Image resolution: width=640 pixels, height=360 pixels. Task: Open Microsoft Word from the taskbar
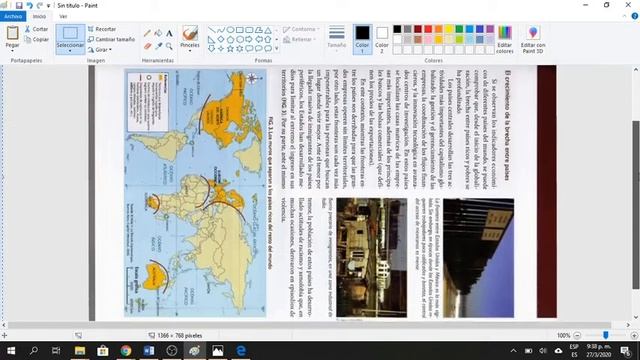click(x=149, y=351)
